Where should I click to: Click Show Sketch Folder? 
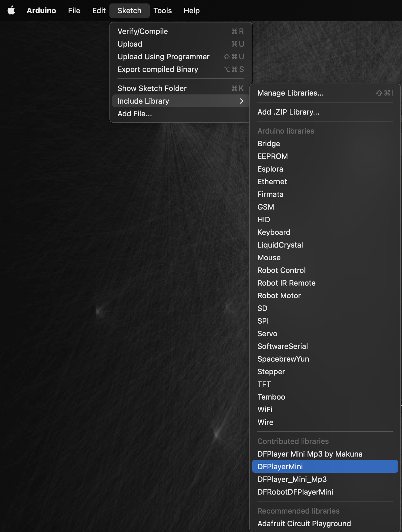(x=181, y=88)
